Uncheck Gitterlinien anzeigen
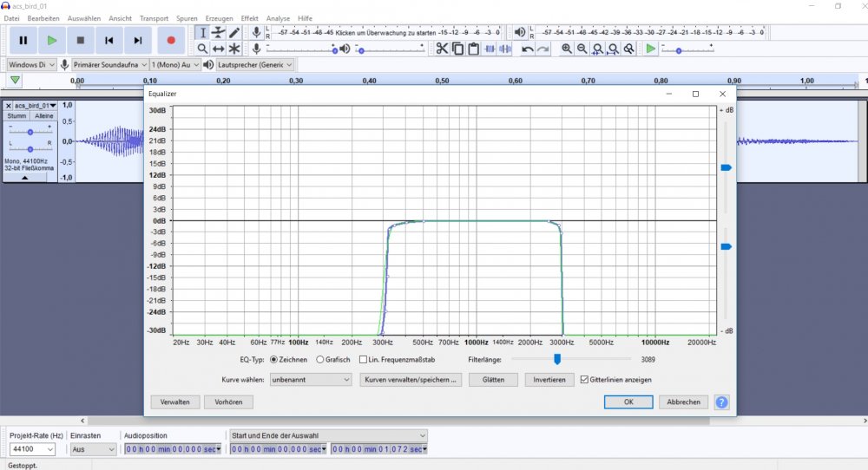 click(x=583, y=380)
